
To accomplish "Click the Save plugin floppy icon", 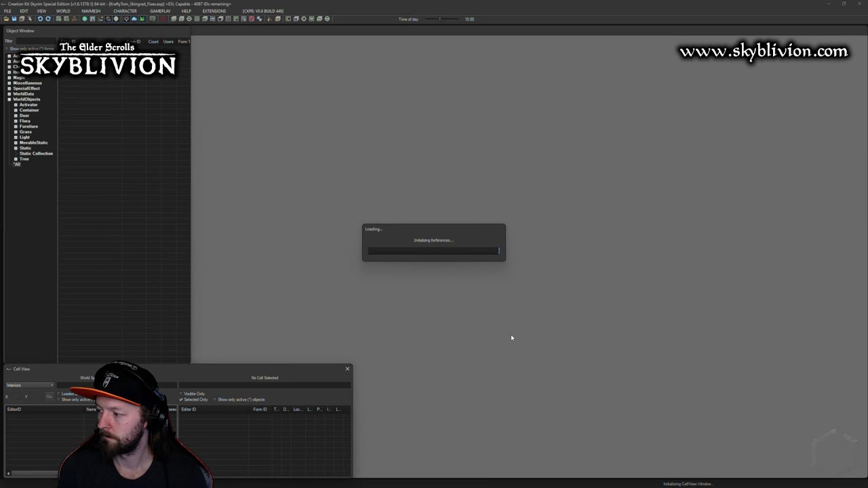I will click(x=14, y=19).
